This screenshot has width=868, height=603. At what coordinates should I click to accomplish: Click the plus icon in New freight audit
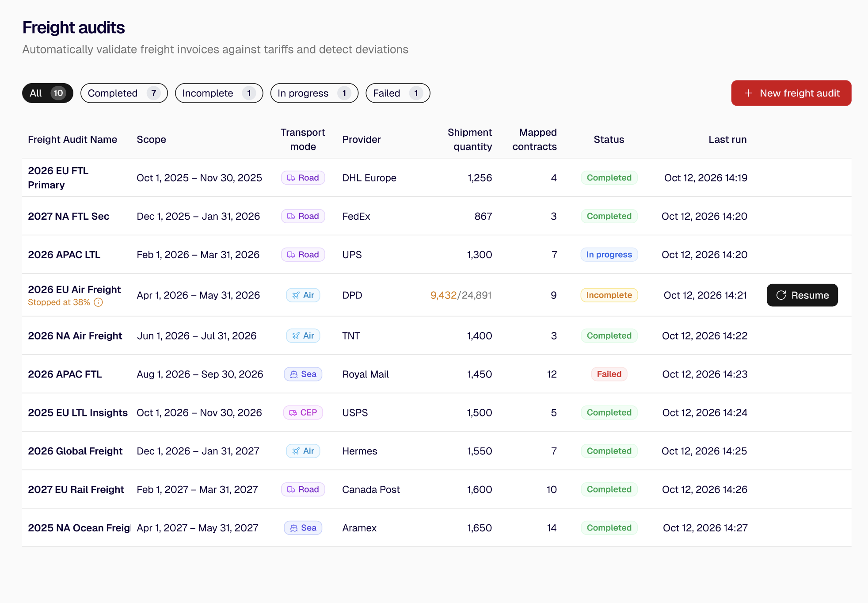tap(748, 93)
